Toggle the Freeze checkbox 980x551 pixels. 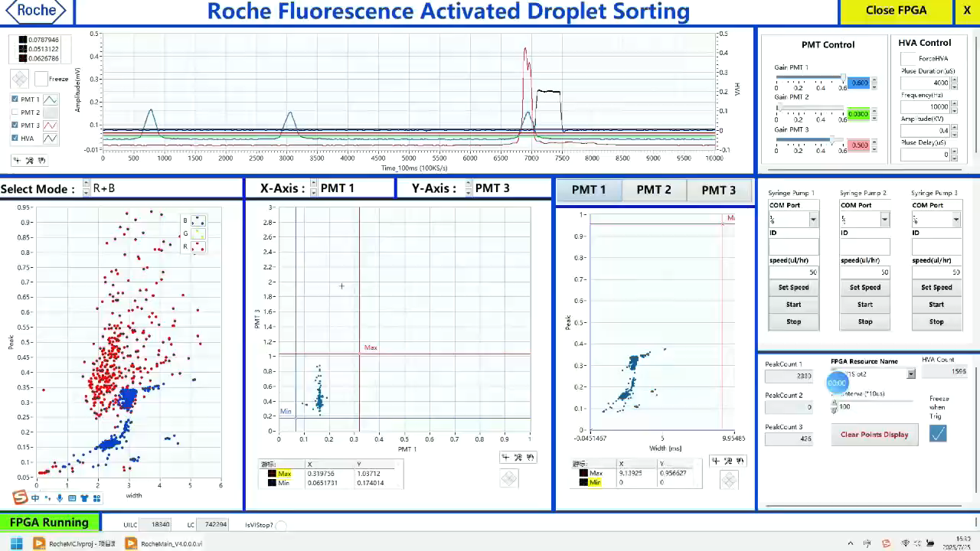click(x=41, y=79)
